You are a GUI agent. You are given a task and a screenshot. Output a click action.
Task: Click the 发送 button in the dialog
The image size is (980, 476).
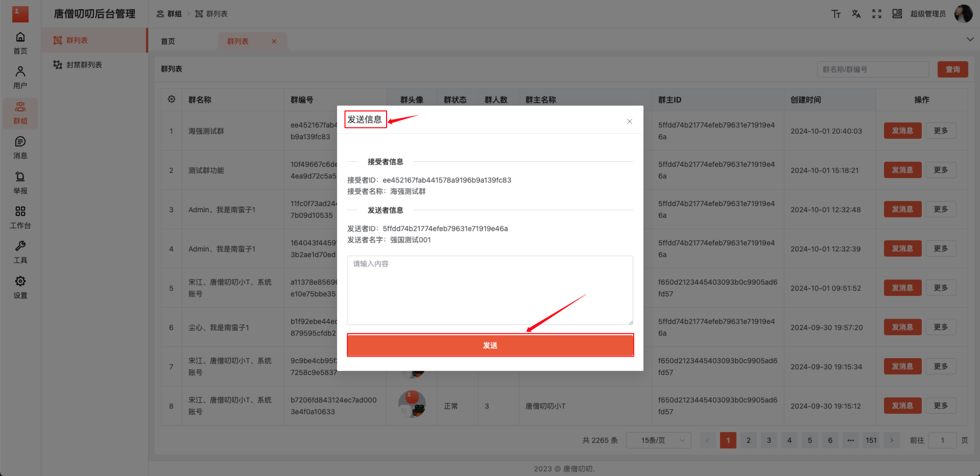coord(490,345)
